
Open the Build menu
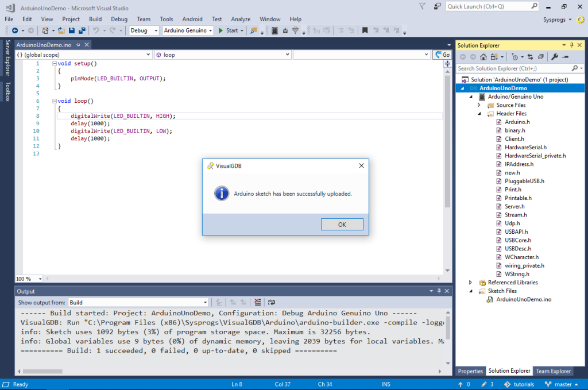click(95, 19)
